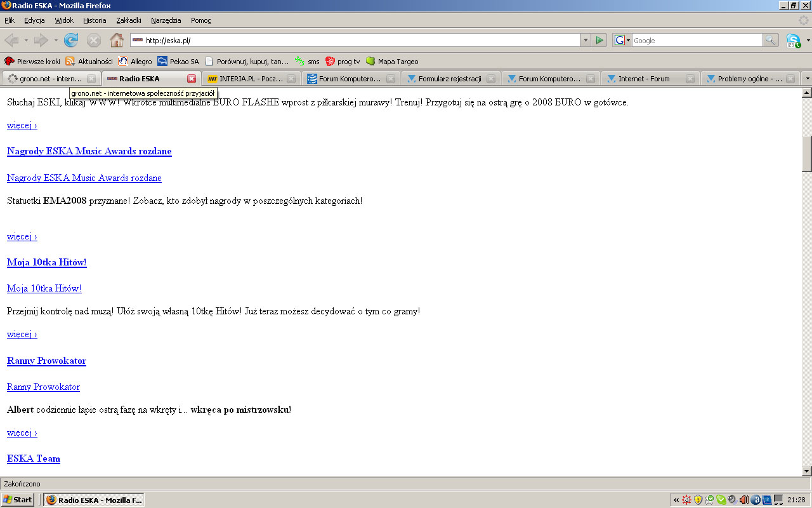812x508 pixels.
Task: Open the yellow security shield tray icon
Action: click(x=698, y=500)
